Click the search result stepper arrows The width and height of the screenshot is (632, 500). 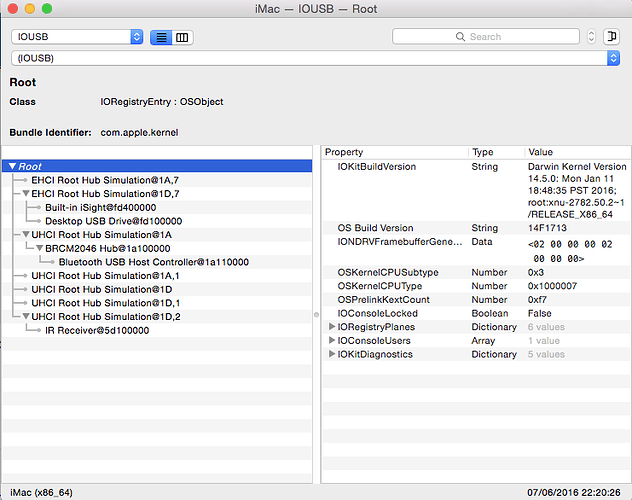[591, 37]
